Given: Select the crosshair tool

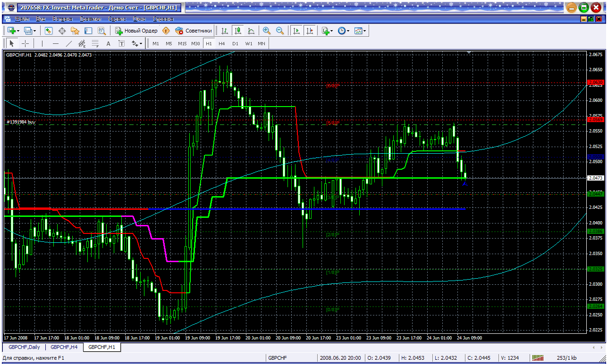Looking at the screenshot, I should (x=25, y=43).
